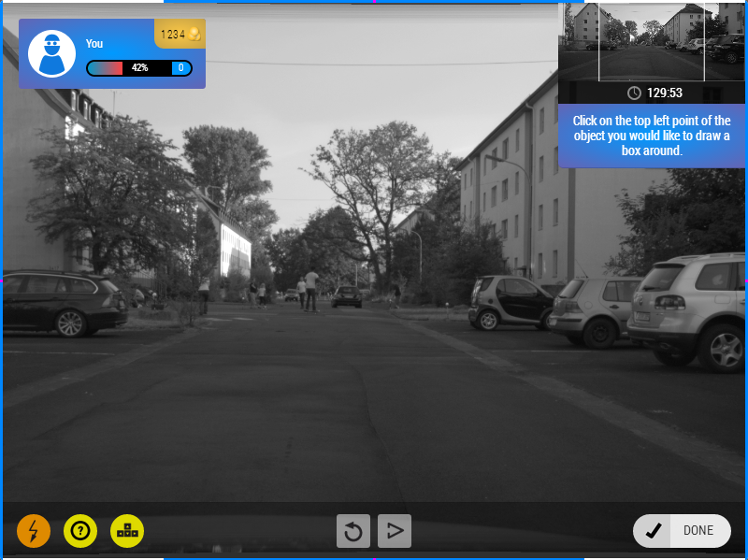
Task: Click the gold coins icon
Action: point(194,35)
